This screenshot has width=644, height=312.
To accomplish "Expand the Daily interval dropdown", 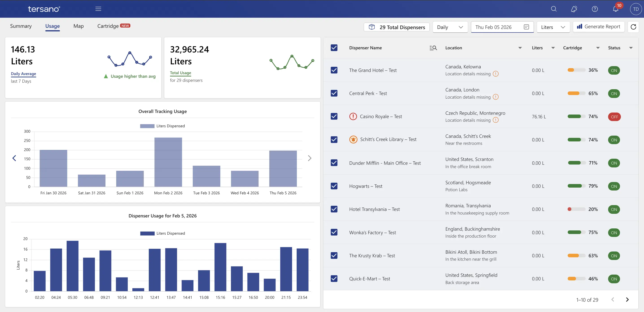I will [450, 27].
